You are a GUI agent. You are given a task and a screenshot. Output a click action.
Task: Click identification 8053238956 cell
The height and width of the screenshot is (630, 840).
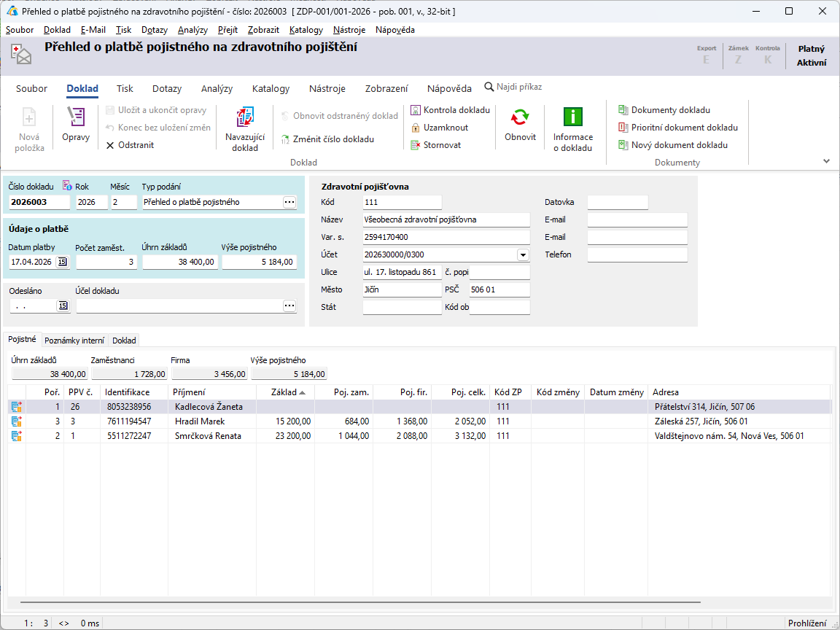[134, 407]
